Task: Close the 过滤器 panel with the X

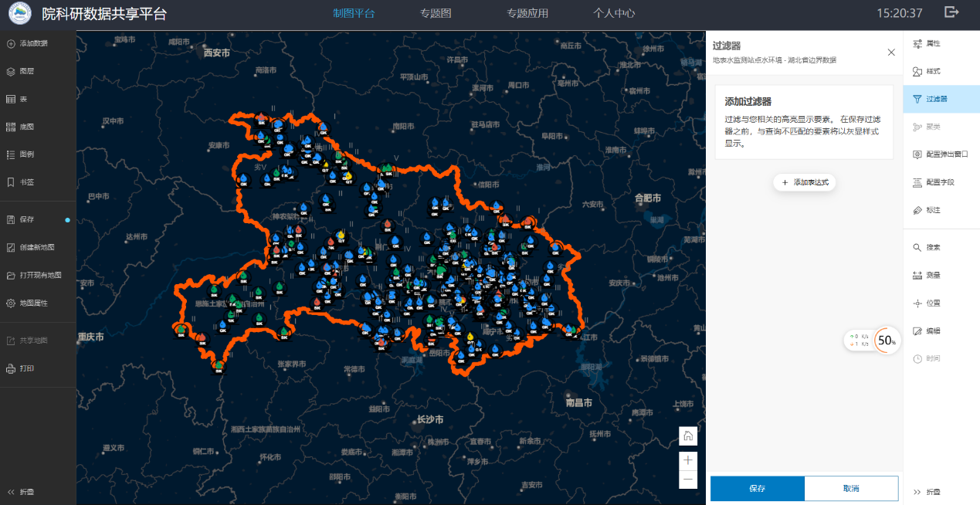Action: (891, 53)
